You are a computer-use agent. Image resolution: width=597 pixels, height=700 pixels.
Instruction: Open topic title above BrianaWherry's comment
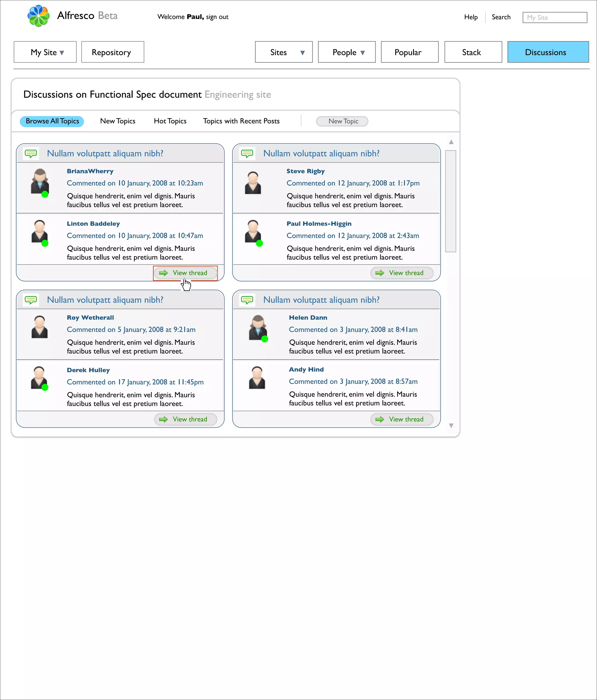click(x=105, y=153)
